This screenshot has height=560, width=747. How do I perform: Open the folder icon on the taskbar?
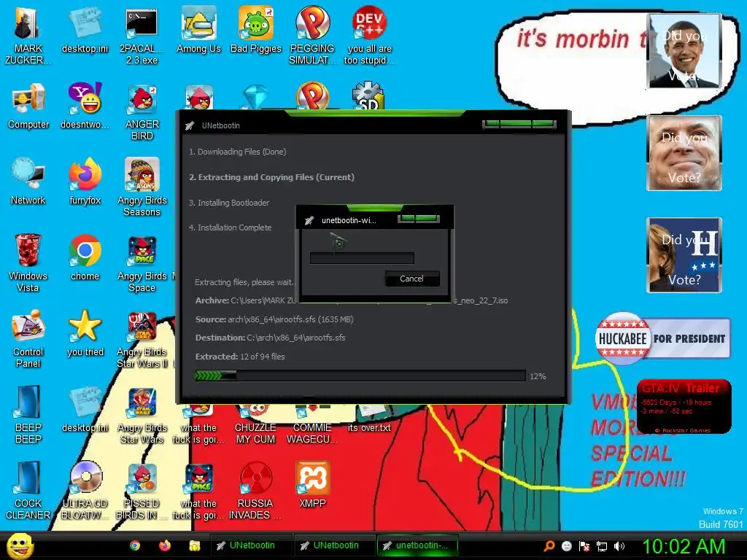[194, 545]
